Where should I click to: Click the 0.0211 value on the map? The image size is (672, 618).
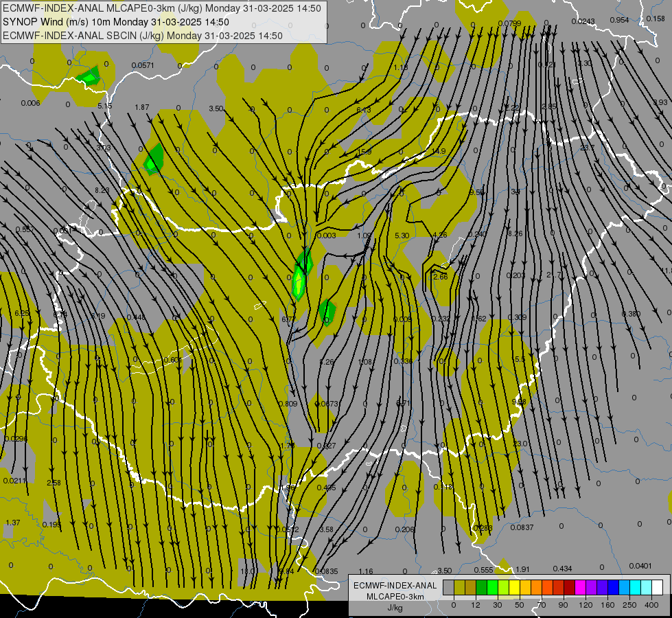pyautogui.click(x=14, y=481)
